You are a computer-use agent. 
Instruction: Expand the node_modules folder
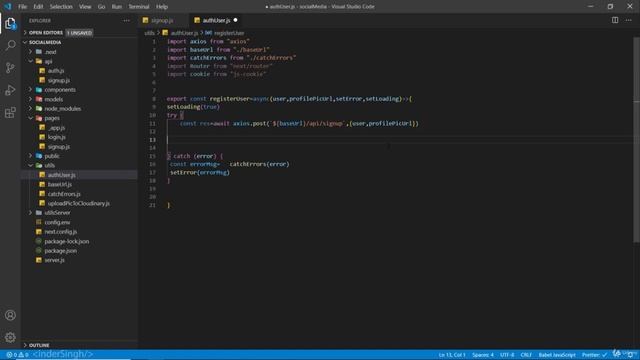(x=62, y=109)
